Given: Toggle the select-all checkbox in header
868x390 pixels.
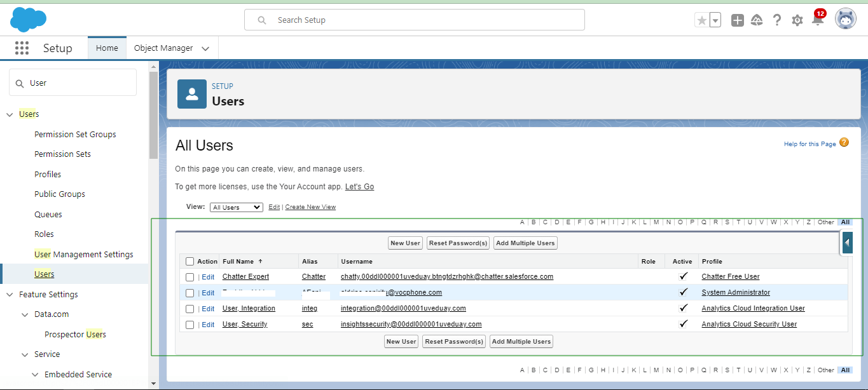Looking at the screenshot, I should pos(189,262).
